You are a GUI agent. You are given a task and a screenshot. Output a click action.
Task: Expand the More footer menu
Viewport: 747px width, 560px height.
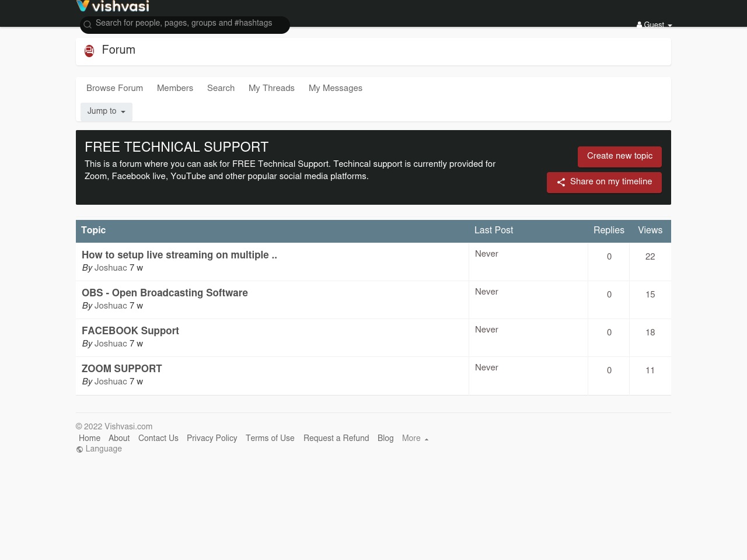tap(415, 438)
